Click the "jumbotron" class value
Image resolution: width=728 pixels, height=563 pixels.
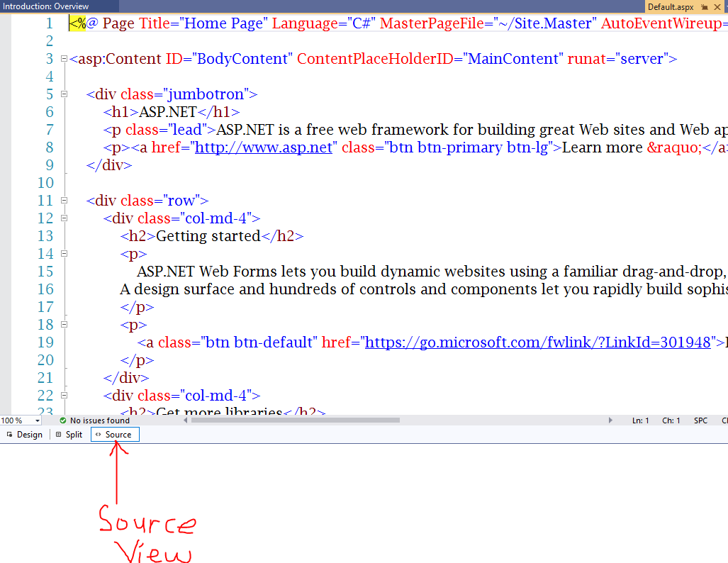pyautogui.click(x=205, y=94)
